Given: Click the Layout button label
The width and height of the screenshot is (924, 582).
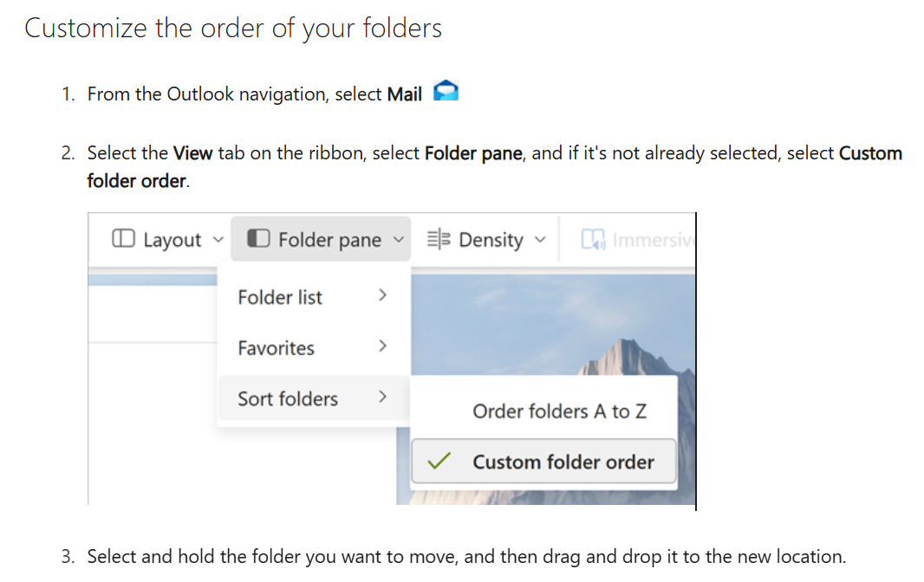Looking at the screenshot, I should coord(172,241).
